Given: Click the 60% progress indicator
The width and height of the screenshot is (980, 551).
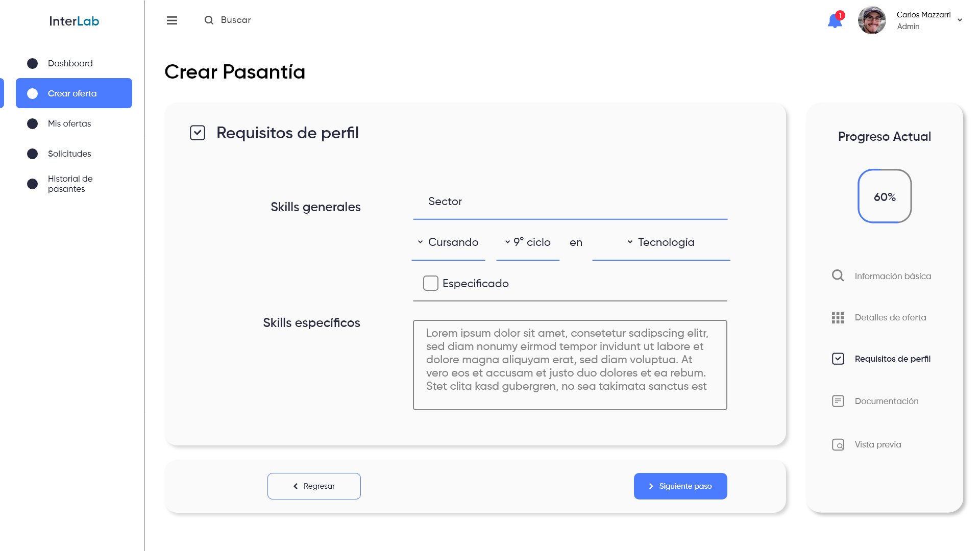Looking at the screenshot, I should tap(885, 196).
